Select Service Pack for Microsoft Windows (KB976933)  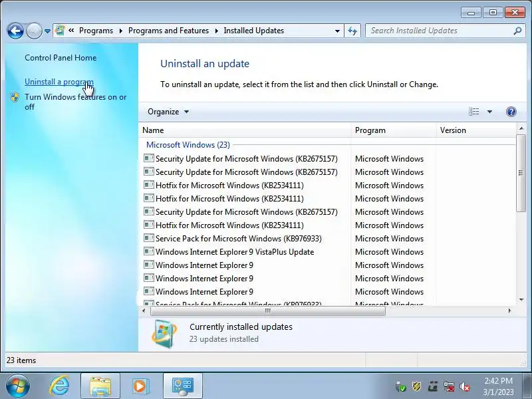(x=239, y=239)
